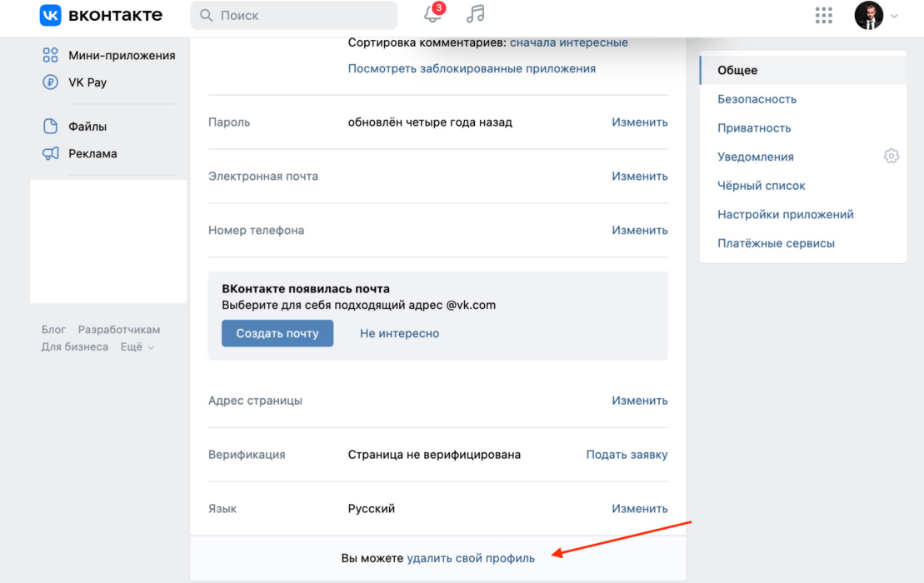Focus the Поиск search field
924x583 pixels.
pyautogui.click(x=293, y=15)
